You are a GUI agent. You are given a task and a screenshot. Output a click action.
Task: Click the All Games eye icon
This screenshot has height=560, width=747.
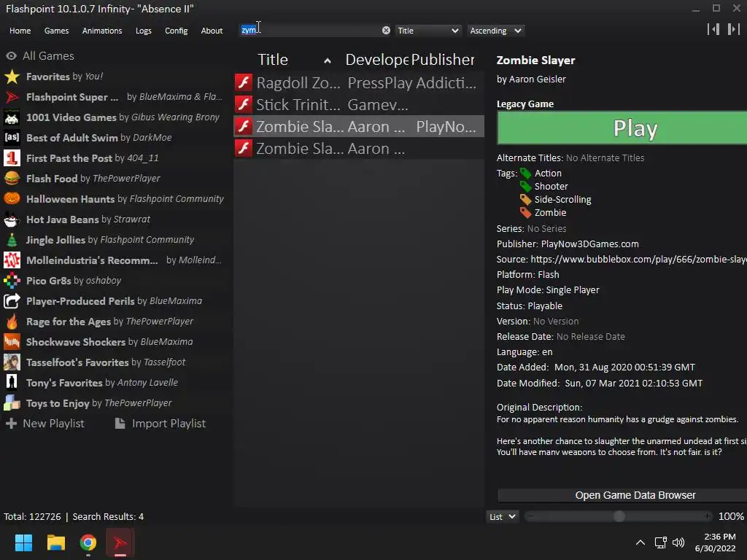pyautogui.click(x=12, y=56)
